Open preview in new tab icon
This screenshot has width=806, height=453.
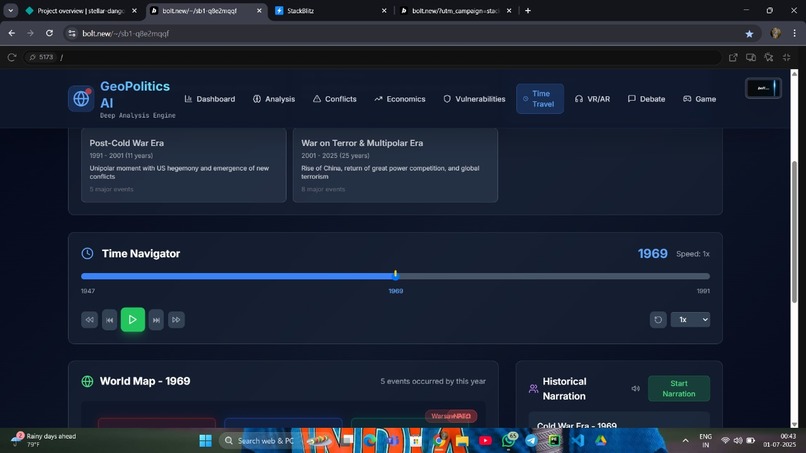point(733,57)
